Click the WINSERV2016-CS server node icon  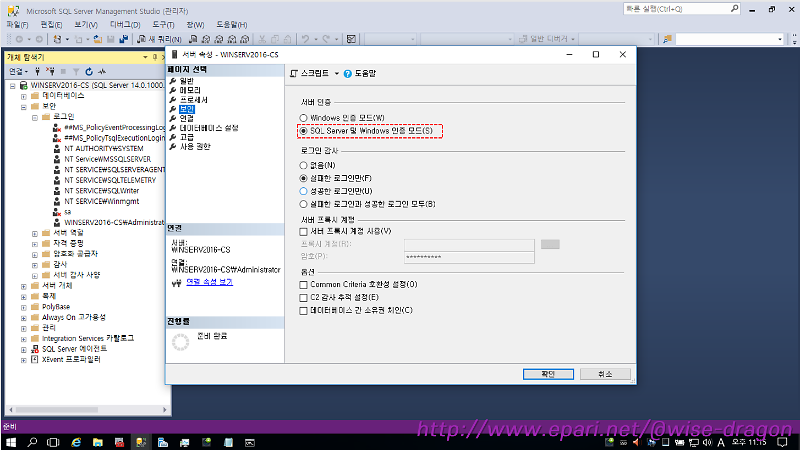[23, 85]
